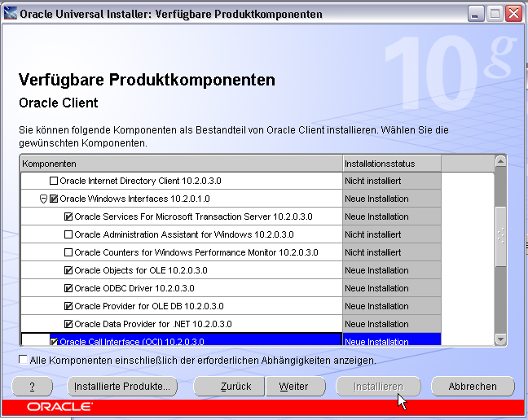This screenshot has width=528, height=420.
Task: Open Installierte Produkte... dialog
Action: (122, 387)
